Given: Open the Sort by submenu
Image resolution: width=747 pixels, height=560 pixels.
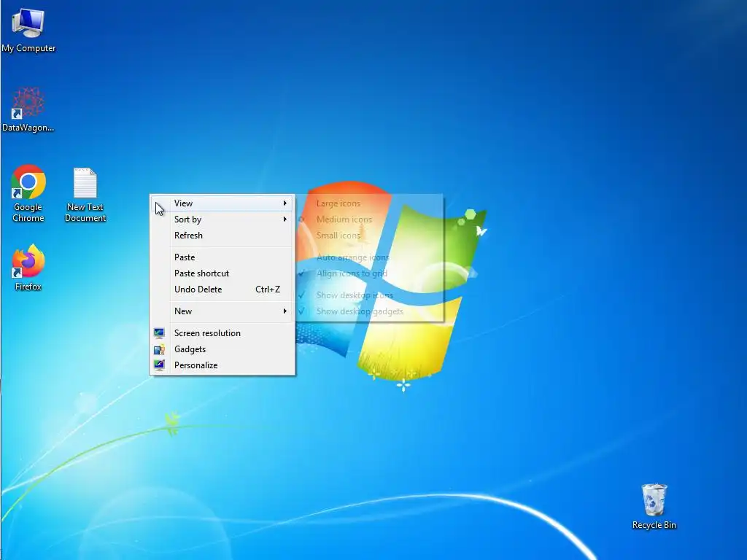Looking at the screenshot, I should click(222, 219).
